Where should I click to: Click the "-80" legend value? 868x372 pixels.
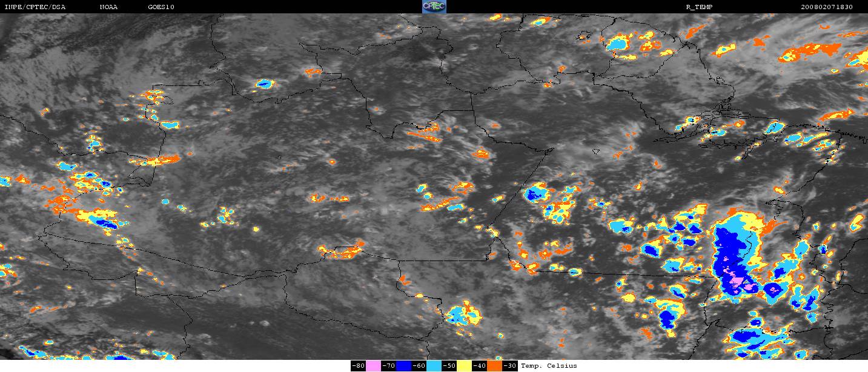pos(358,366)
